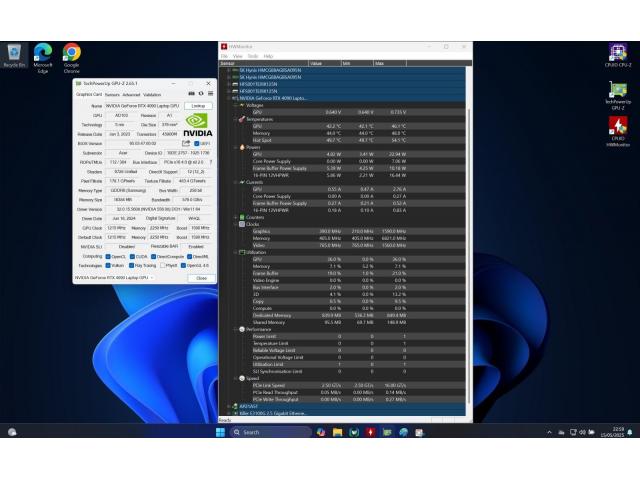Click the green Counters icon in HWMonitor
640x480 pixels.
(x=242, y=217)
